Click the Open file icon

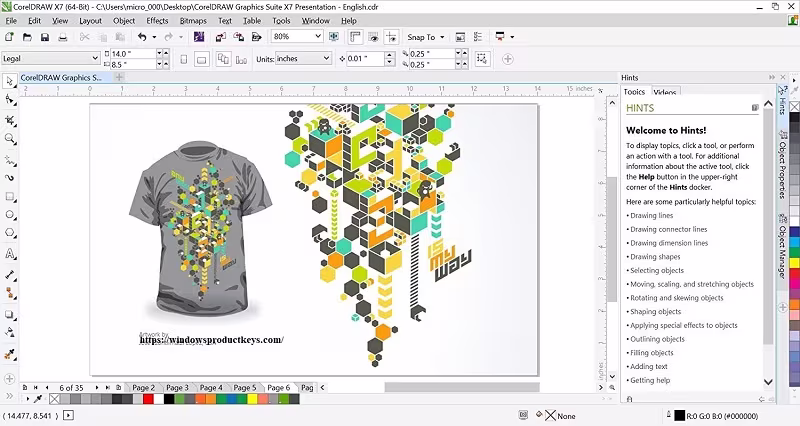tap(27, 37)
